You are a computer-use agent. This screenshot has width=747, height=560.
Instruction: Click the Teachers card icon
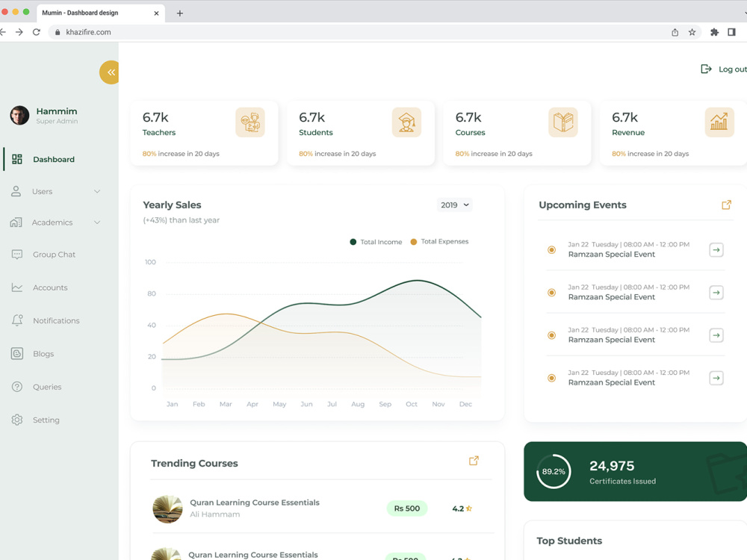pos(250,122)
